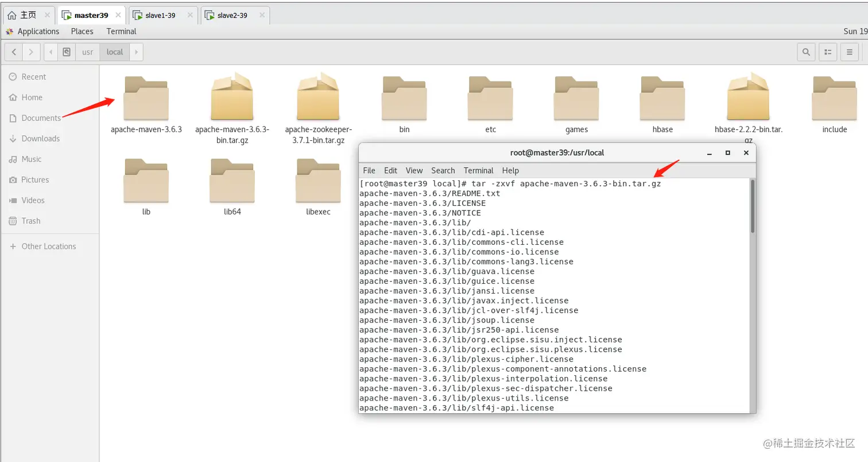
Task: Select the hbase-2.2.2-bin.tar.gz archive
Action: coord(749,109)
